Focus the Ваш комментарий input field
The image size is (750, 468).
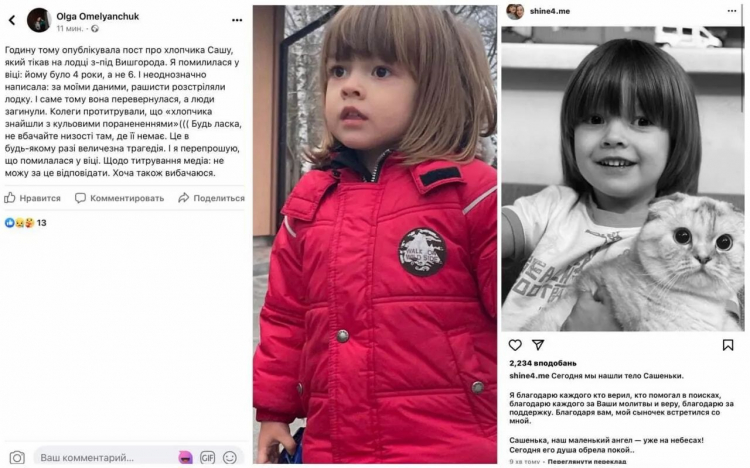103,457
